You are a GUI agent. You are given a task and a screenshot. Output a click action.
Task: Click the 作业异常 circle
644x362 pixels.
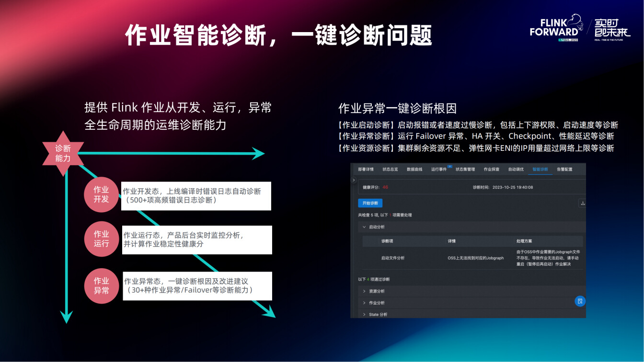click(101, 286)
